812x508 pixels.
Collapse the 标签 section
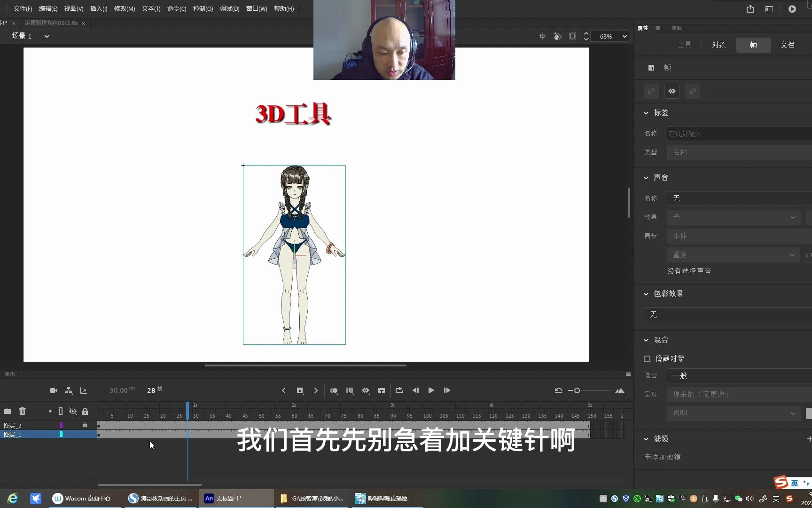pyautogui.click(x=646, y=113)
